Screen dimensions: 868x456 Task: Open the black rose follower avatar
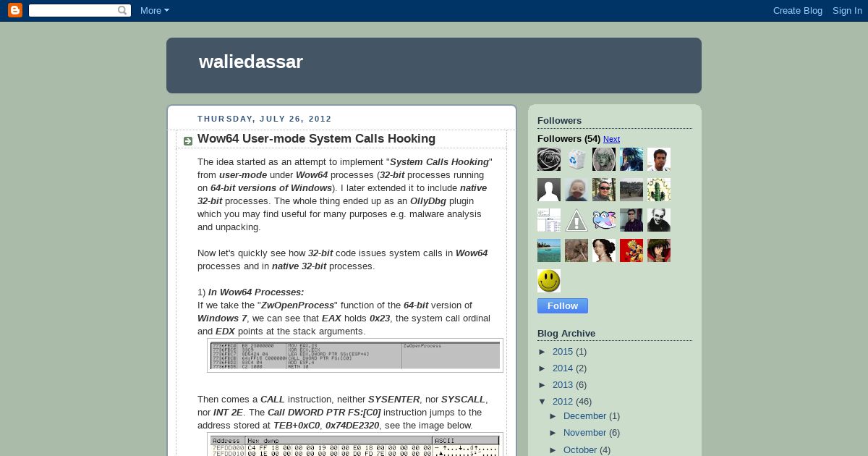click(x=549, y=159)
